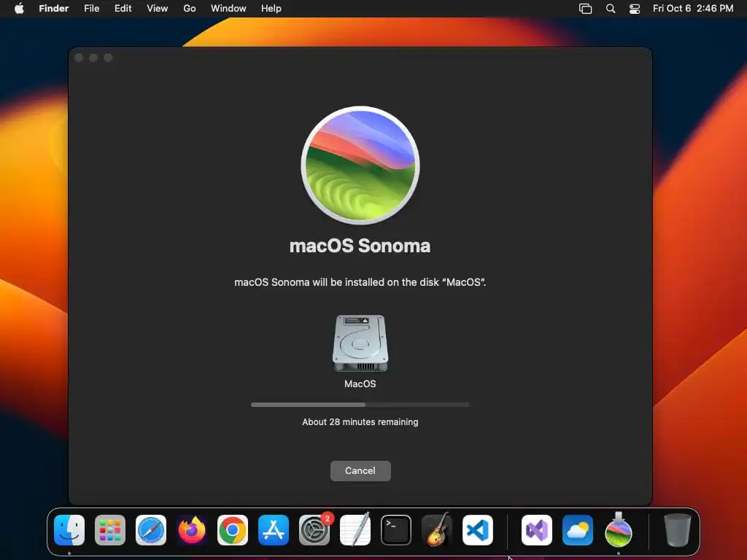Open the File menu

(91, 9)
